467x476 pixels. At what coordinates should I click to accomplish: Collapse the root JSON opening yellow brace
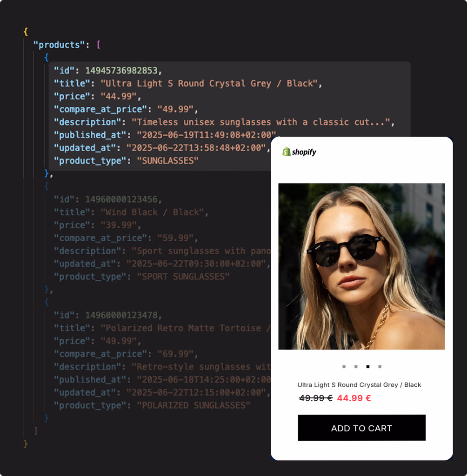pos(26,32)
